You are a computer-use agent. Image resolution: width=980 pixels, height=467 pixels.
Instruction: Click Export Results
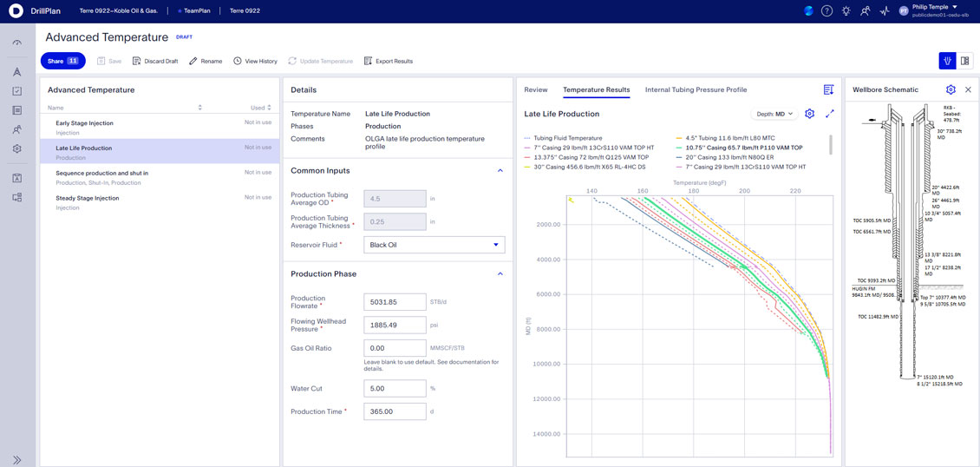[389, 62]
